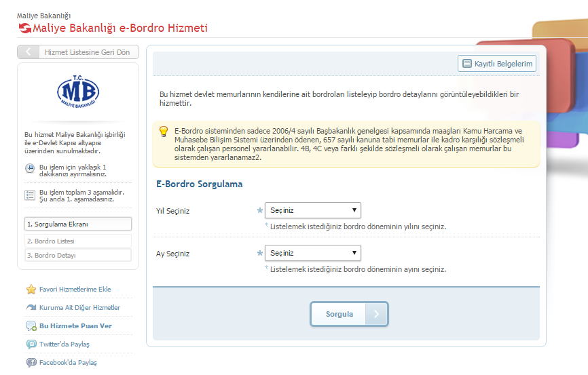
Task: Click the document icon in Kayıtlı Belgelerim
Action: click(467, 64)
